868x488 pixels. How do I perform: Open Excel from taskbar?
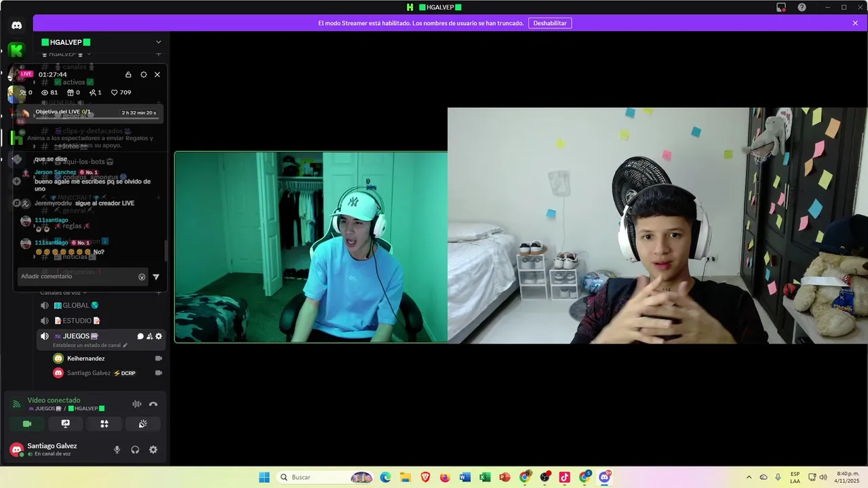pos(485,477)
